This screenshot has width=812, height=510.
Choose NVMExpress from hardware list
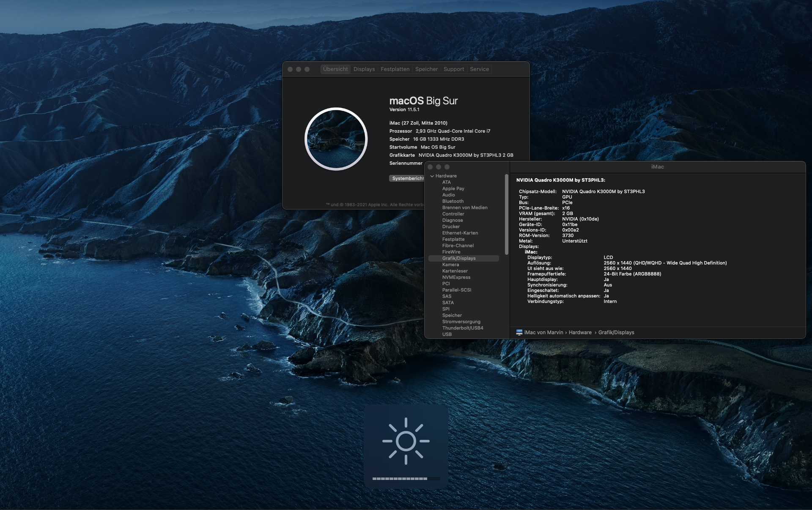click(456, 278)
